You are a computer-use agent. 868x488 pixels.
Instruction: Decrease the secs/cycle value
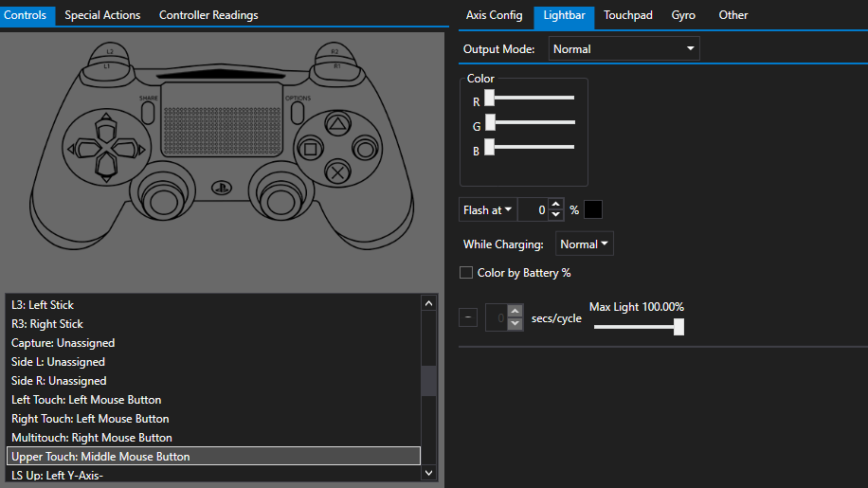[515, 324]
